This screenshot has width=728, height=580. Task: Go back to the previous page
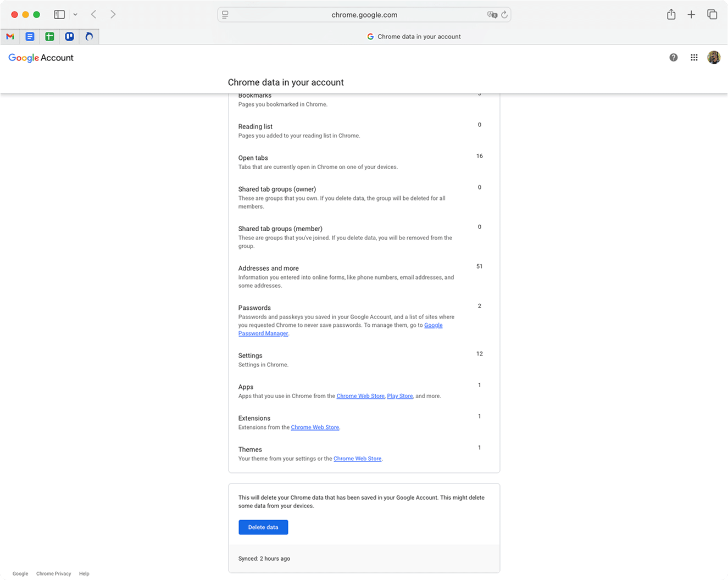click(93, 15)
